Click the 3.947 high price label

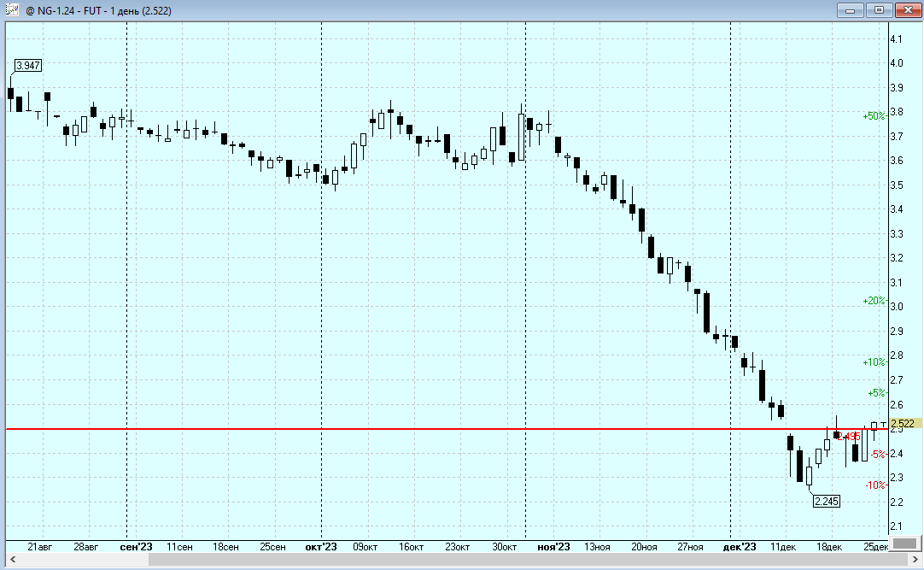28,66
